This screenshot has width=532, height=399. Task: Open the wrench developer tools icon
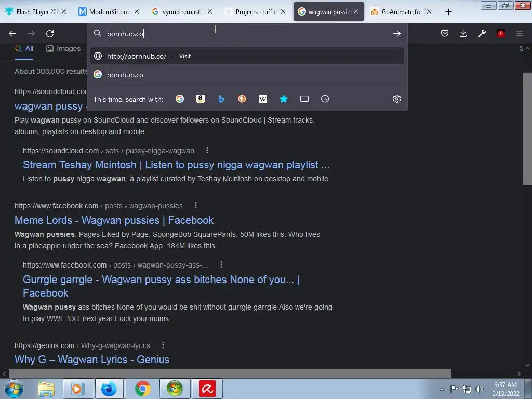click(482, 33)
